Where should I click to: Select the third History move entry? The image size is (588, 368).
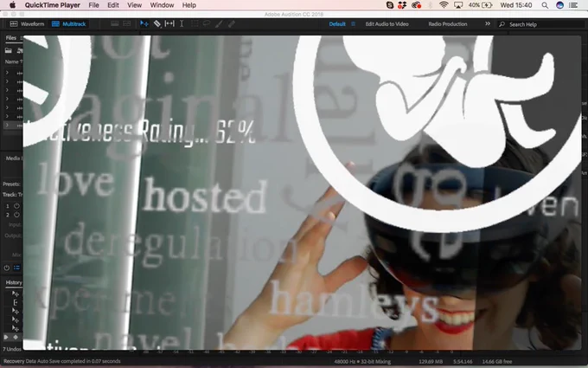tap(16, 311)
